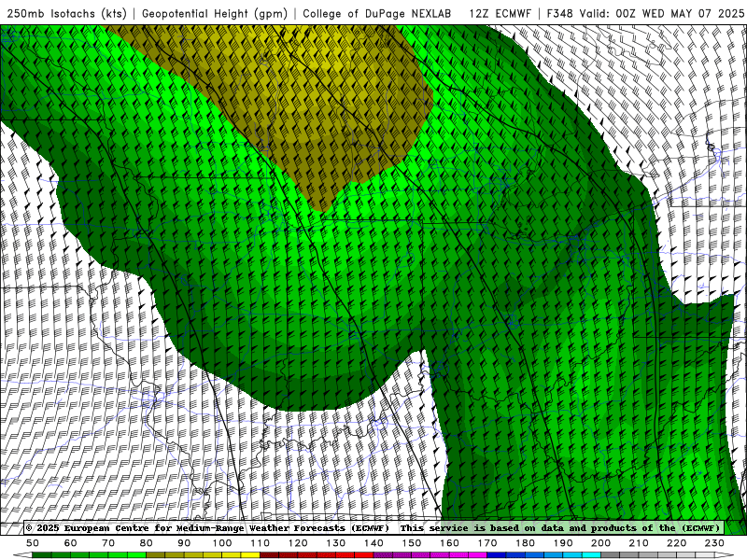Click the 160 value on the color scale
Screen dimensions: 747x560
click(x=449, y=543)
